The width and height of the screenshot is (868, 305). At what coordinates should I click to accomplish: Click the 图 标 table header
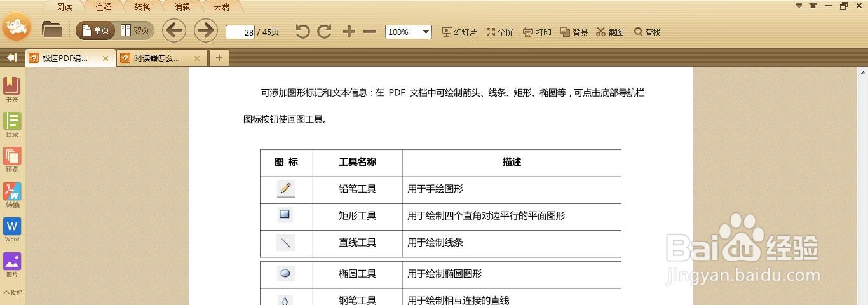click(x=287, y=163)
